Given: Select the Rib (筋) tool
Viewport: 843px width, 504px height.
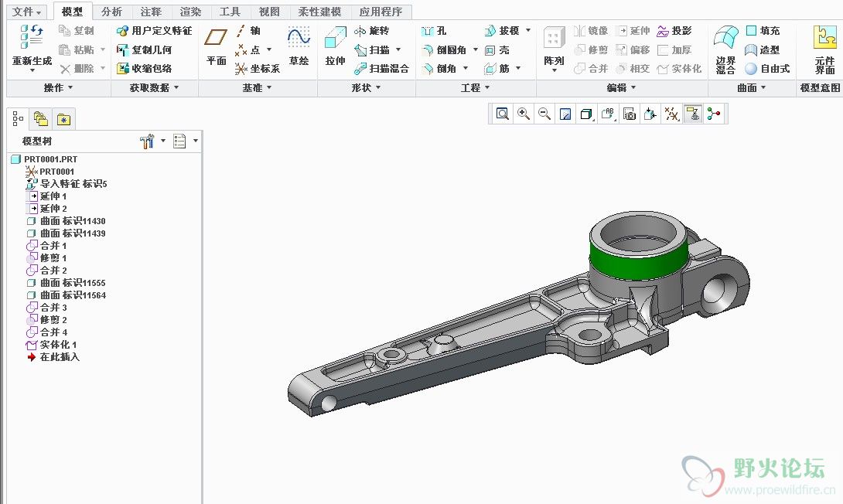Looking at the screenshot, I should click(x=497, y=68).
